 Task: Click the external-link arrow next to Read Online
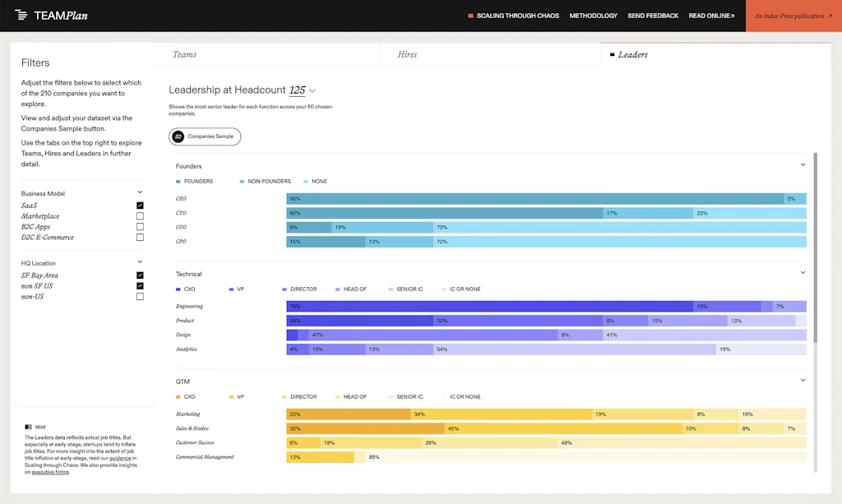point(731,15)
